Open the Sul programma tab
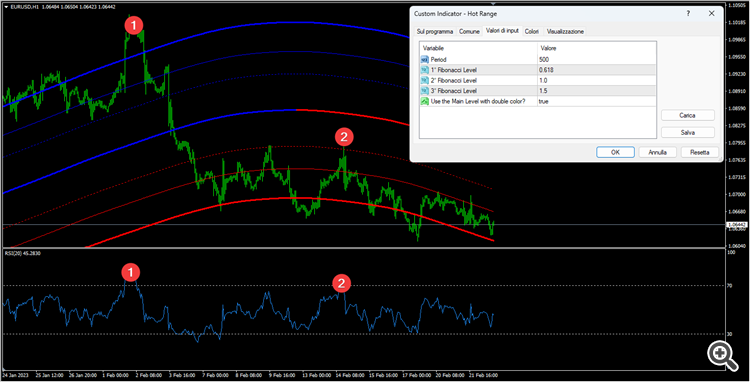 click(x=435, y=31)
